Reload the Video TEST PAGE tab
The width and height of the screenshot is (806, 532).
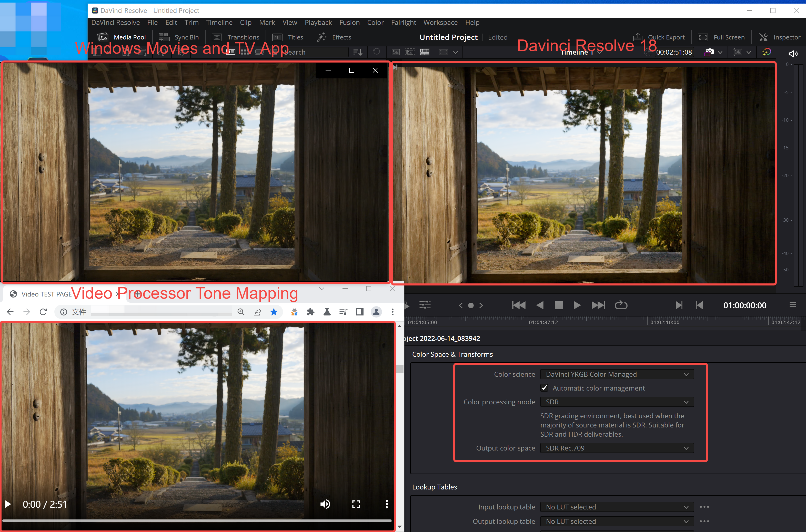[43, 312]
